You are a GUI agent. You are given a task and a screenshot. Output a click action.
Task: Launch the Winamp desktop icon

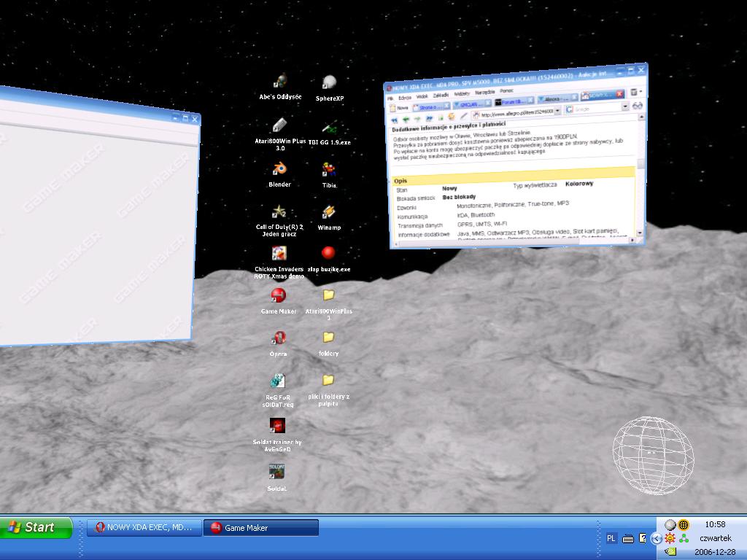click(328, 212)
